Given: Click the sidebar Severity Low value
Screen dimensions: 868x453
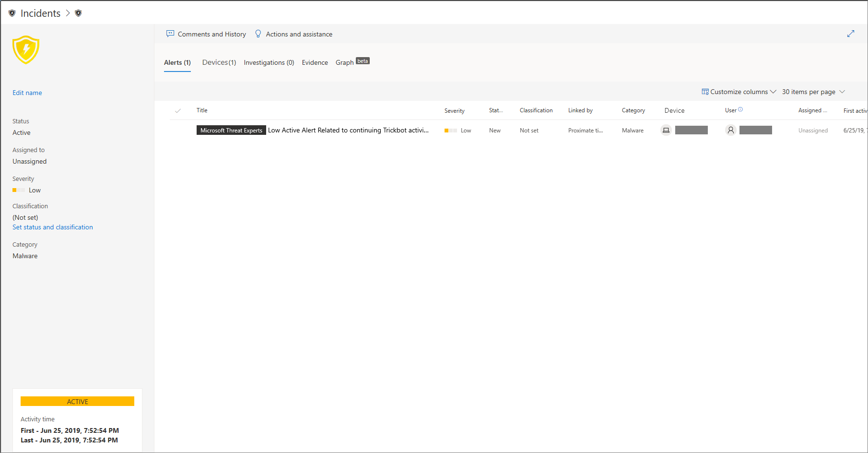Looking at the screenshot, I should [27, 190].
